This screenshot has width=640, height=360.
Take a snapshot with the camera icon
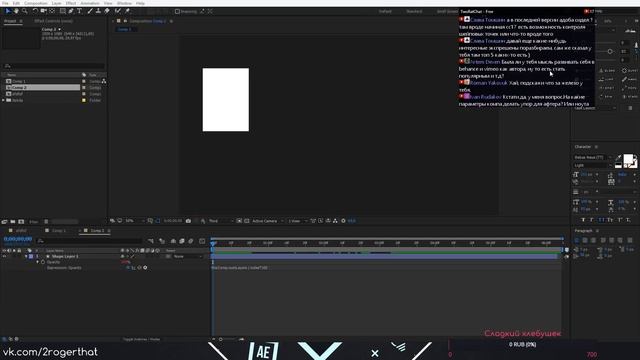point(188,221)
